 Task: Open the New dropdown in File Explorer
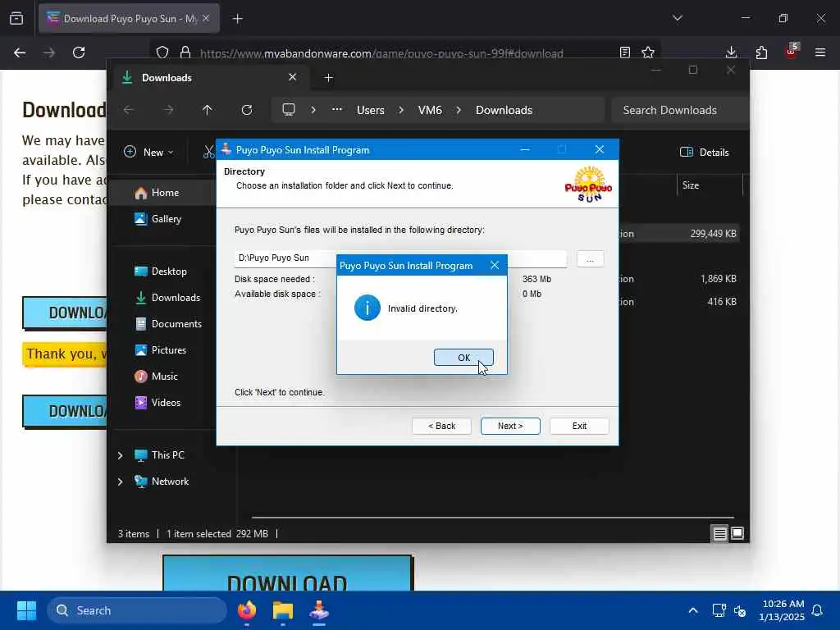pos(148,153)
